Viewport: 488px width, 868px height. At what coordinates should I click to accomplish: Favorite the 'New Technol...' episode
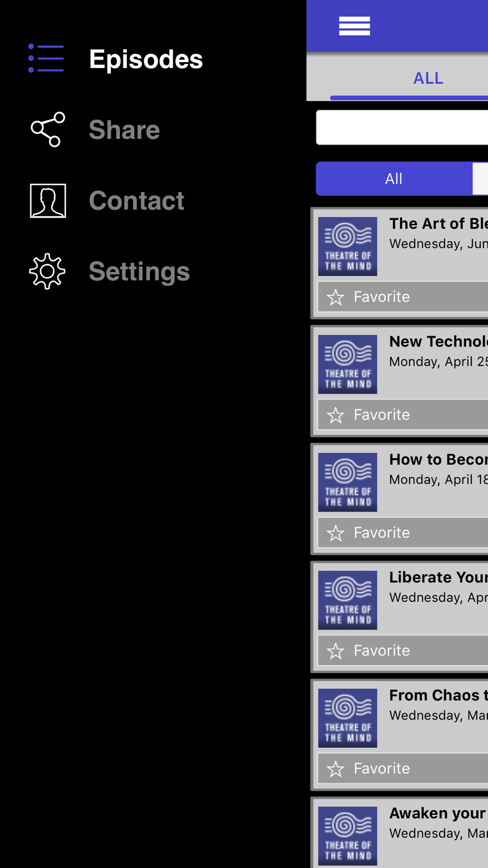[x=403, y=415]
